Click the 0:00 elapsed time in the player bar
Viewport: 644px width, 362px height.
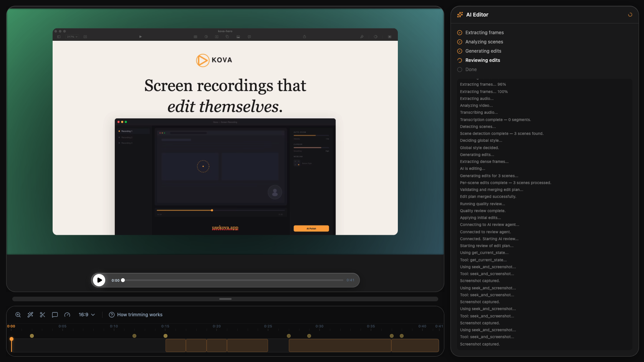(x=115, y=281)
